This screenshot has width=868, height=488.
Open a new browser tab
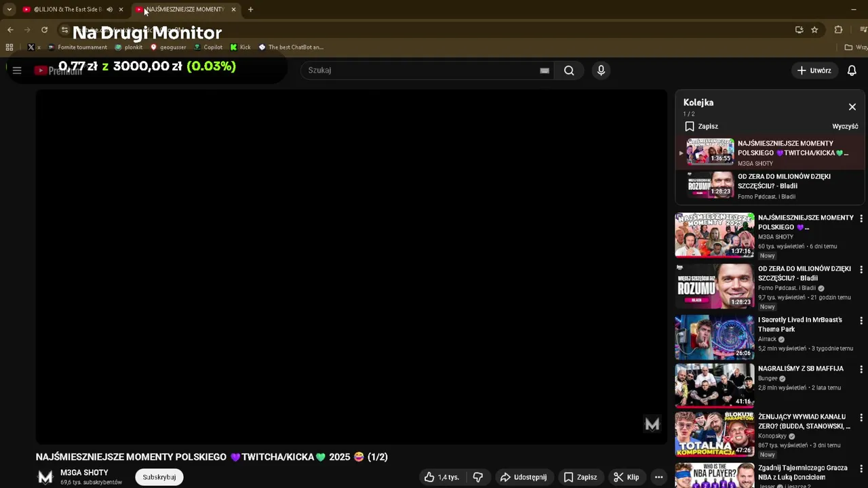tap(250, 9)
